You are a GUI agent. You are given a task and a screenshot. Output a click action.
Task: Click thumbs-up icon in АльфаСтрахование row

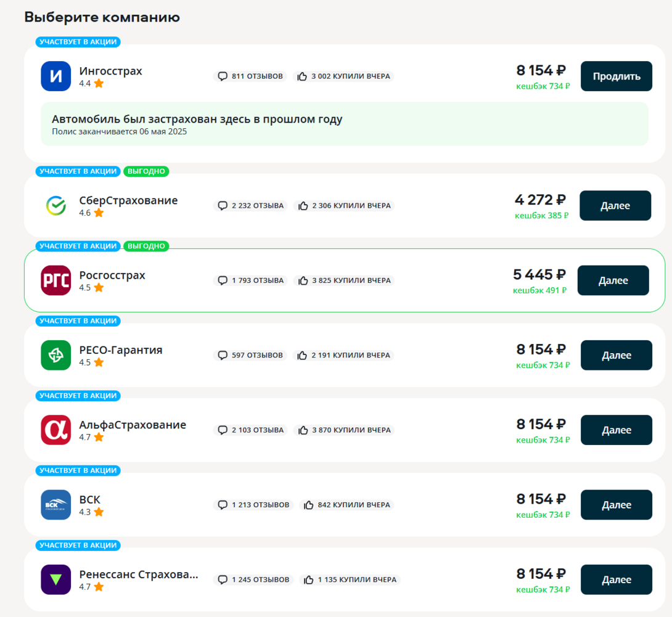point(303,430)
